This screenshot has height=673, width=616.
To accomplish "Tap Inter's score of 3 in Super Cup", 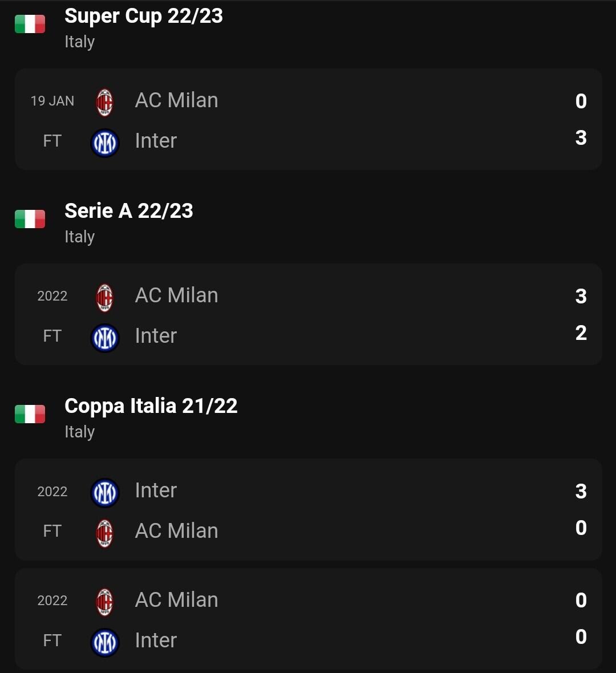I will [x=581, y=138].
